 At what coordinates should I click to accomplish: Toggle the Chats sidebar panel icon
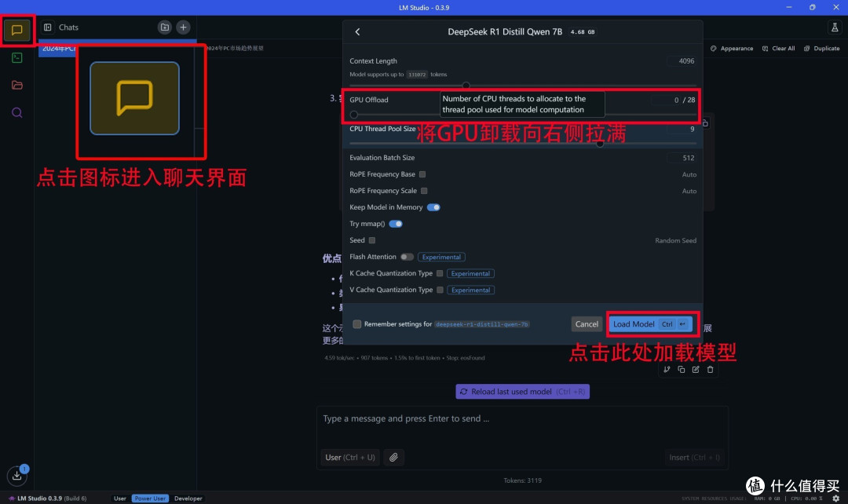tap(48, 27)
